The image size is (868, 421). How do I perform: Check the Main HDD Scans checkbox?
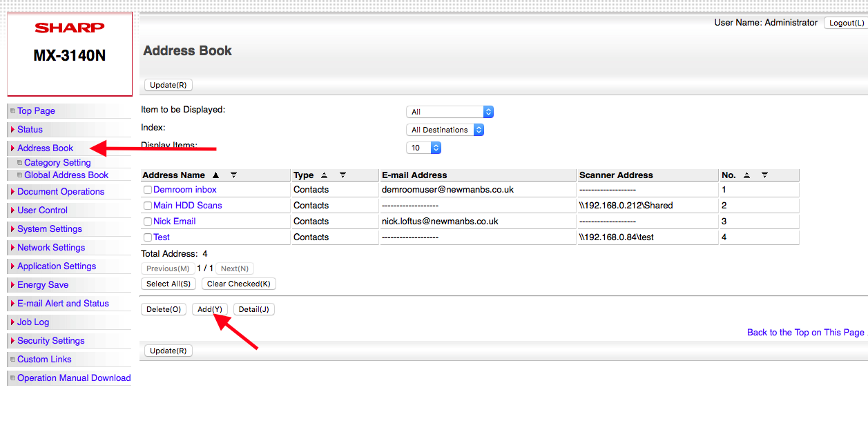[148, 205]
